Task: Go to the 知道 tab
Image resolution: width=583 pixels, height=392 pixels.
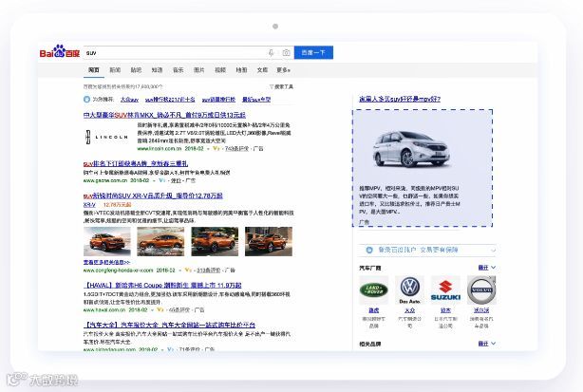Action: point(157,70)
